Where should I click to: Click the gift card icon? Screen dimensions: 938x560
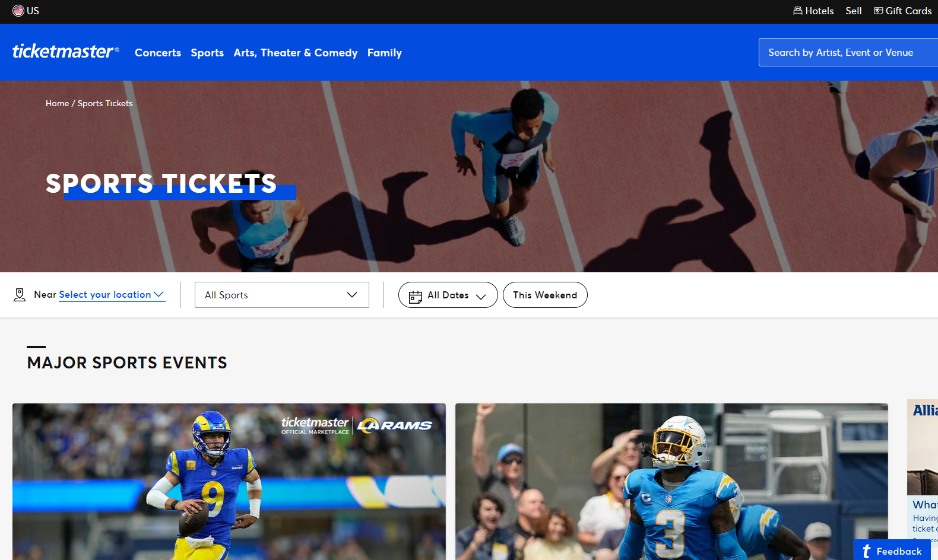click(879, 11)
